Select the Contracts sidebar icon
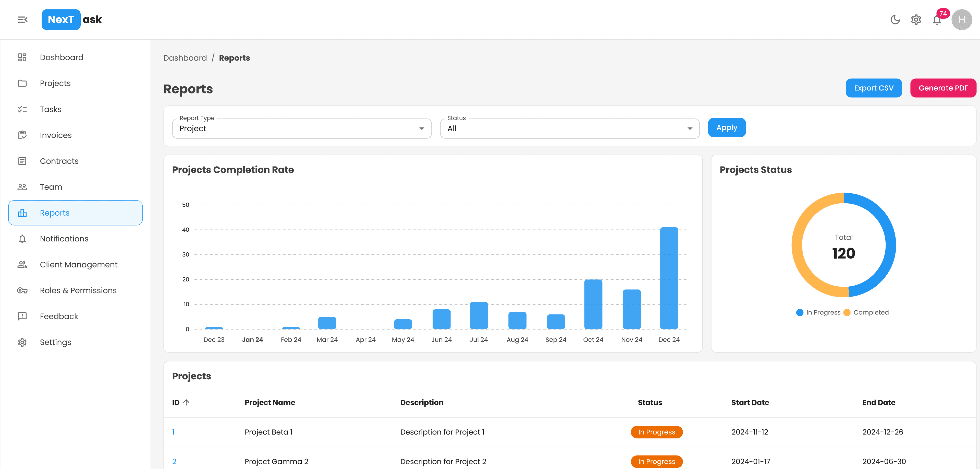The width and height of the screenshot is (980, 469). tap(22, 161)
